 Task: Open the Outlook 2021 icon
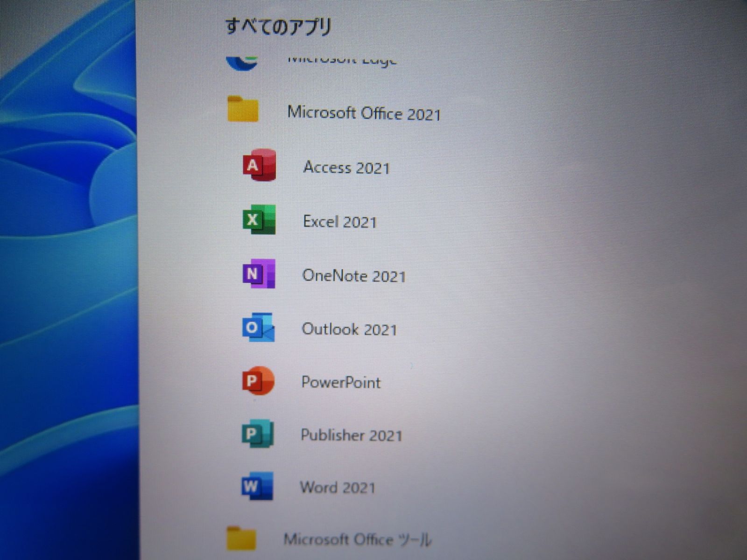click(258, 328)
